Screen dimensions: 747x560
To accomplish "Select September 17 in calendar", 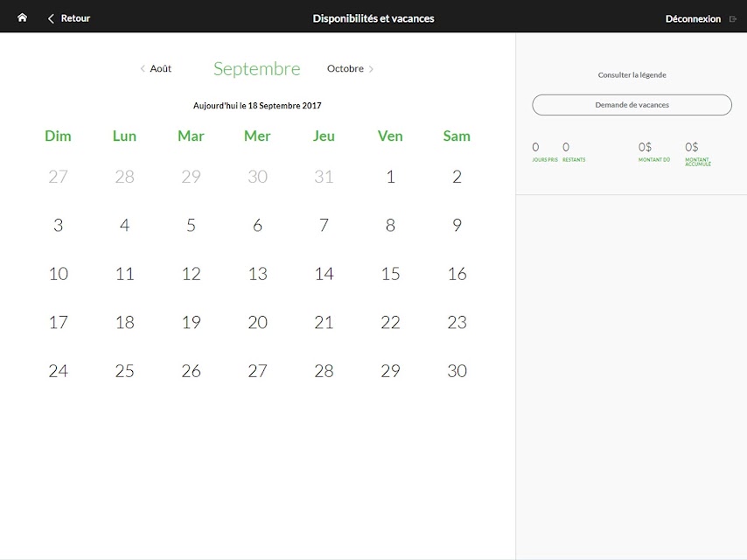I will click(x=58, y=322).
